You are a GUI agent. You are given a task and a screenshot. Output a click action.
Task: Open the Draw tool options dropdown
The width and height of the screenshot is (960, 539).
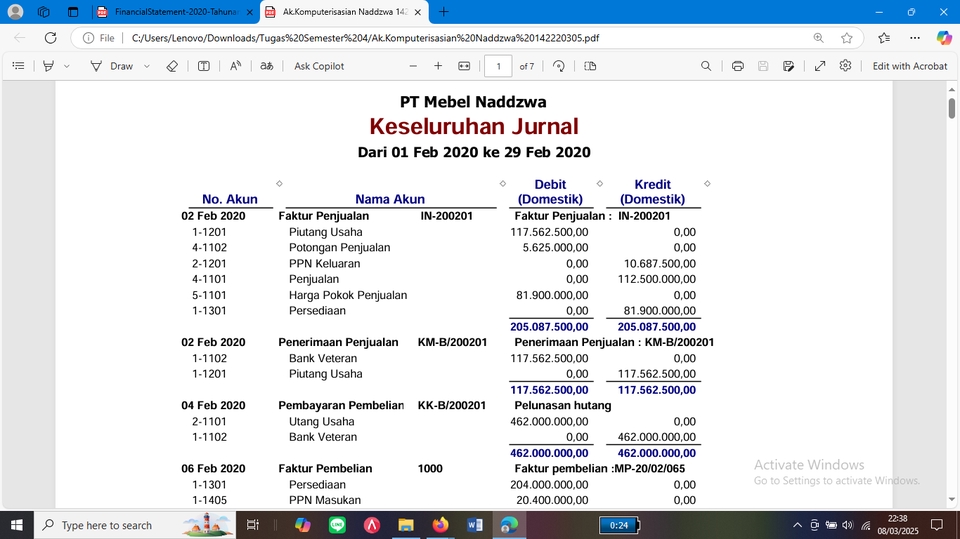tap(147, 66)
